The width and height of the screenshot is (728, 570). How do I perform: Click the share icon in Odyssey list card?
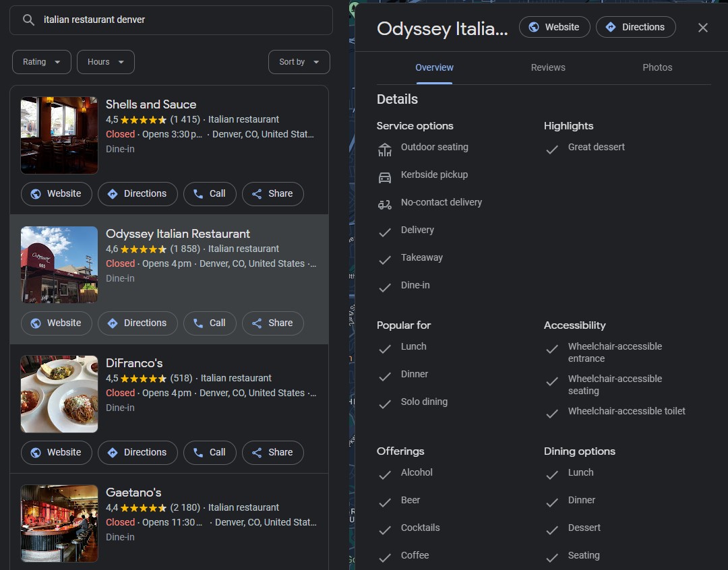click(257, 323)
